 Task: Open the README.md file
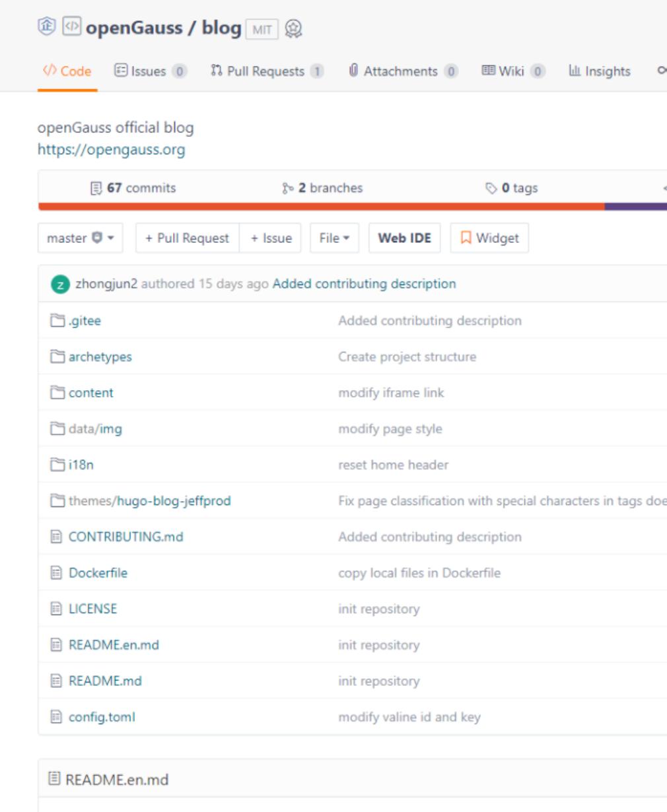click(x=105, y=681)
